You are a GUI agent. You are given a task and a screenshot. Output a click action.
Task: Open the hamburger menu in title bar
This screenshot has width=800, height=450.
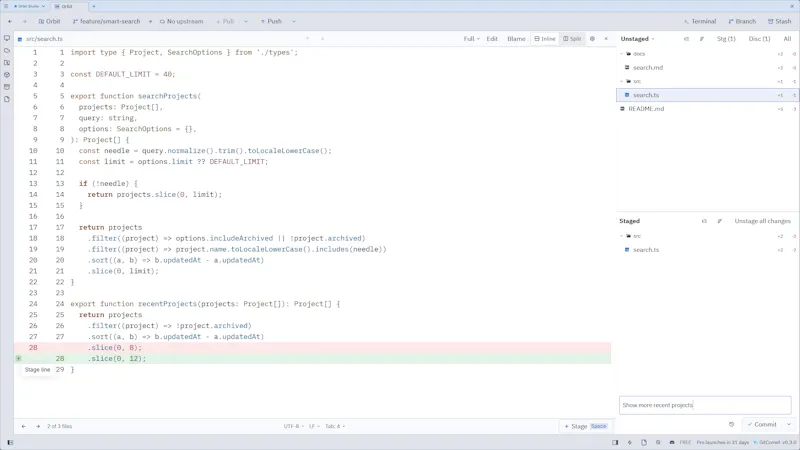tap(6, 6)
